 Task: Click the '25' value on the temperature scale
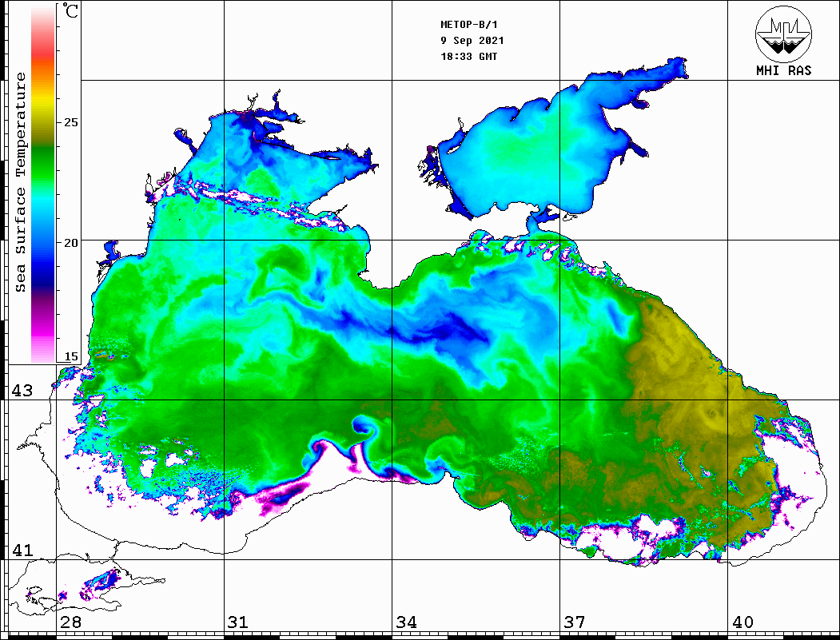tap(71, 122)
